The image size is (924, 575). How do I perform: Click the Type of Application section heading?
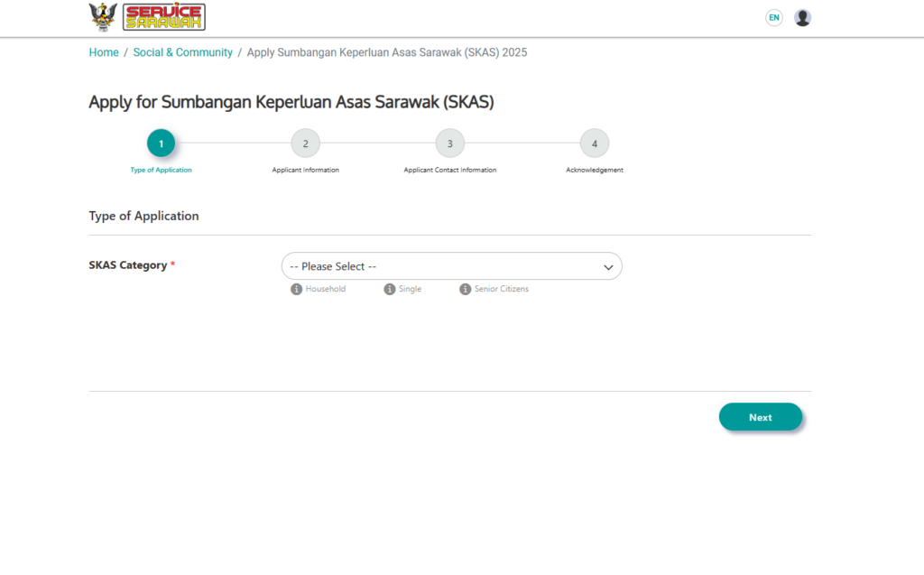(x=143, y=216)
